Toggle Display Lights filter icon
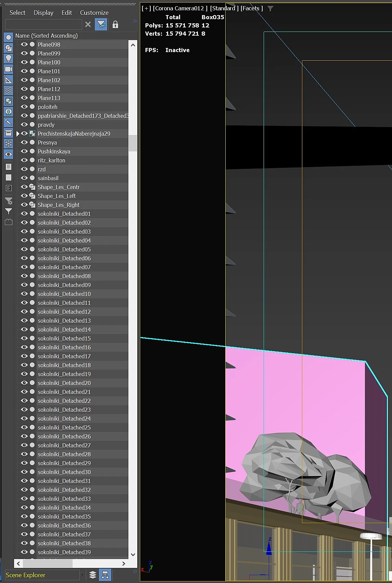The width and height of the screenshot is (392, 583). [x=9, y=59]
